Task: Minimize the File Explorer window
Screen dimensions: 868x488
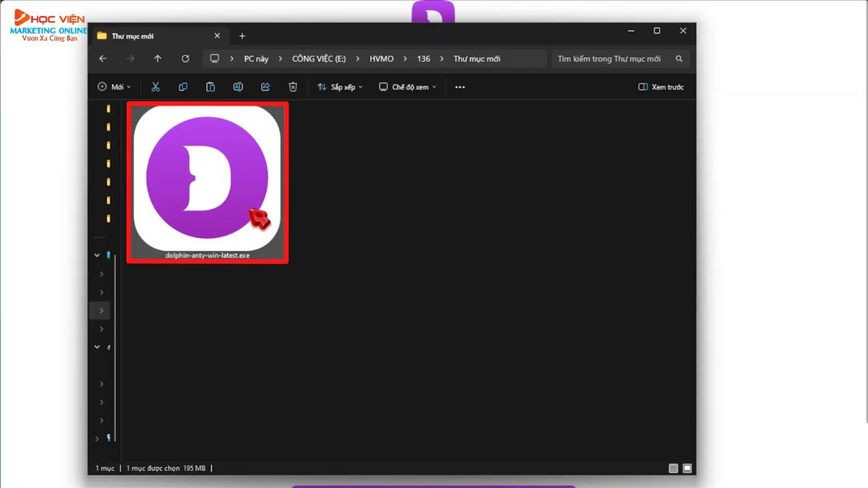Action: point(631,31)
